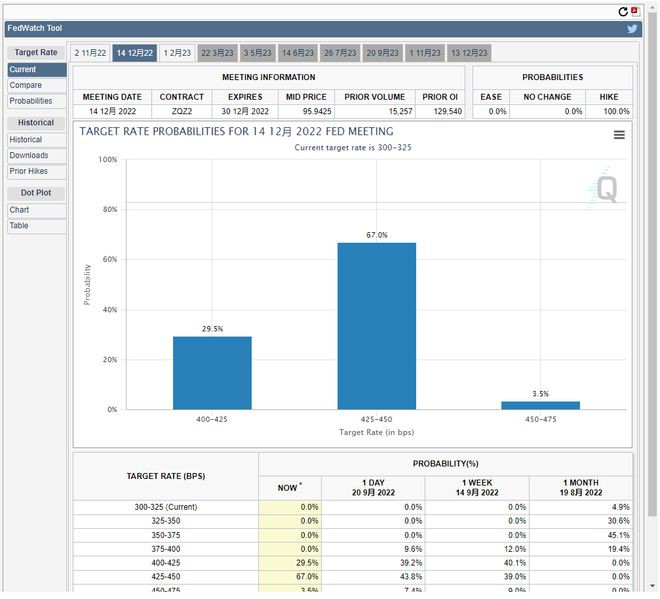
Task: Open the Historical sidebar link
Action: [x=26, y=140]
